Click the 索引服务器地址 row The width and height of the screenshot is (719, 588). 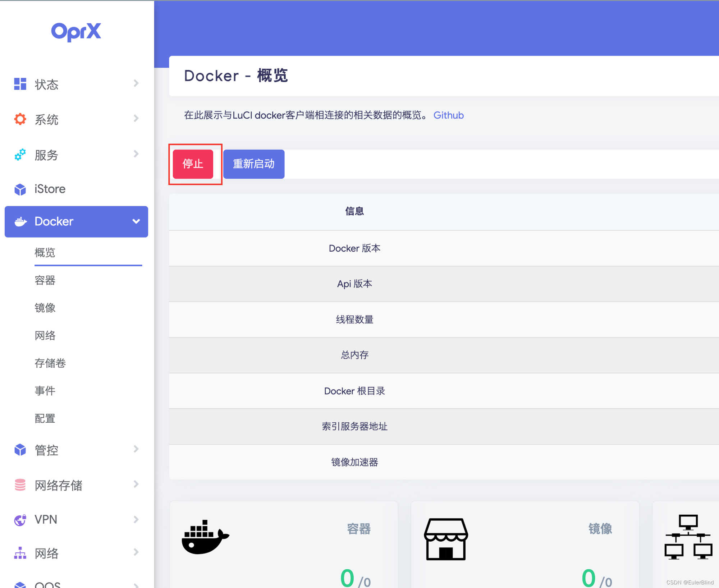click(444, 426)
